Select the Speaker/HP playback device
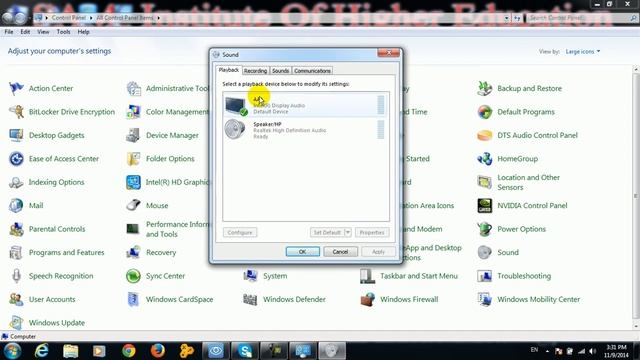Screen dimensions: 640x360 point(305,130)
